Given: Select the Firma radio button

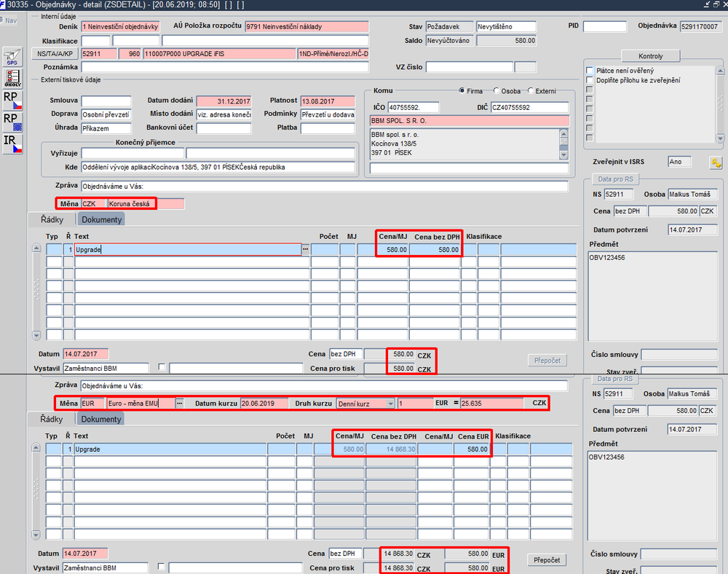Looking at the screenshot, I should click(x=462, y=90).
